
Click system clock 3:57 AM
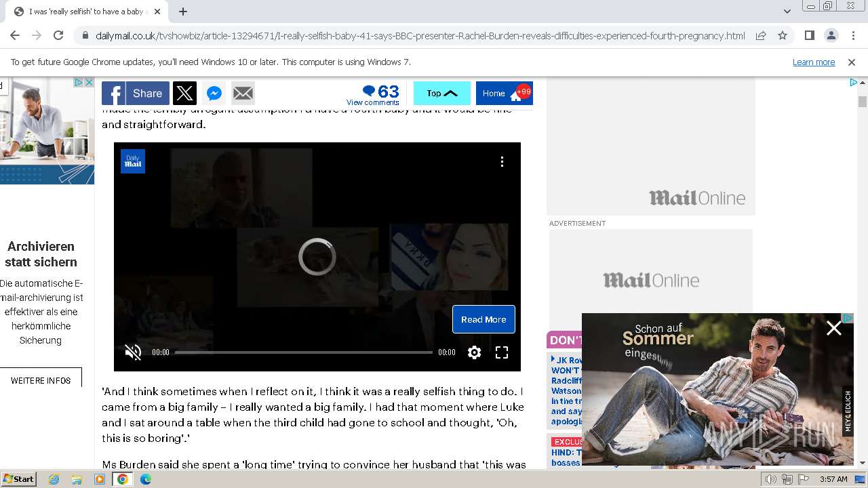[x=833, y=479]
